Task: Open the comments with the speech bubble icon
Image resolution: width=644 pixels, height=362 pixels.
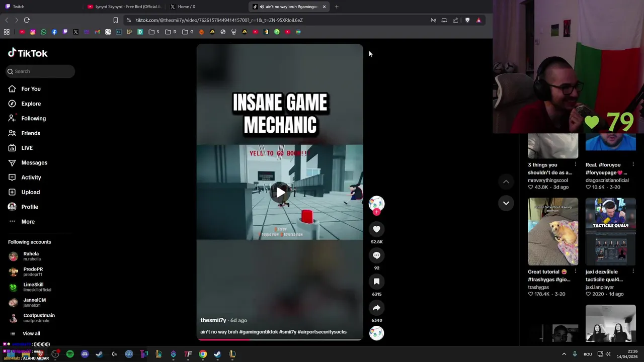Action: [x=376, y=255]
